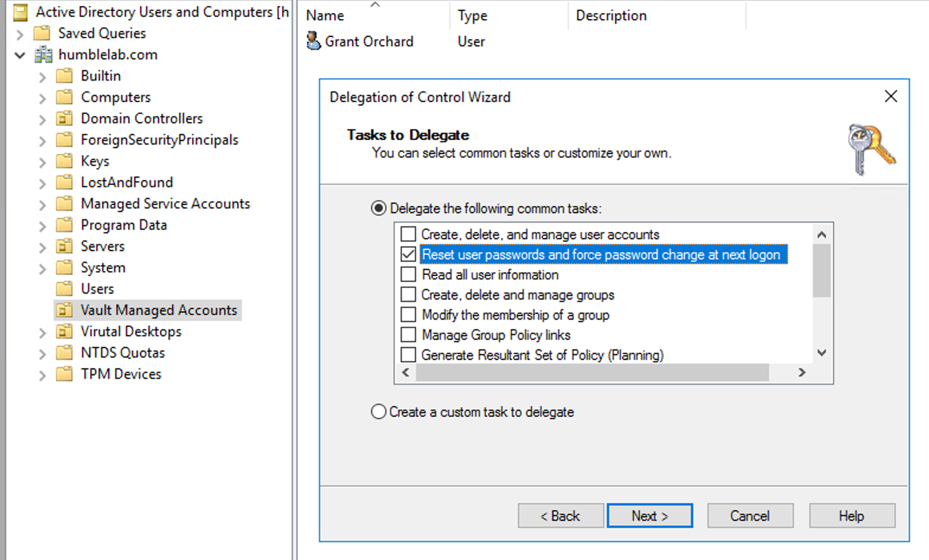
Task: Expand the LostAndFound node
Action: [x=42, y=184]
